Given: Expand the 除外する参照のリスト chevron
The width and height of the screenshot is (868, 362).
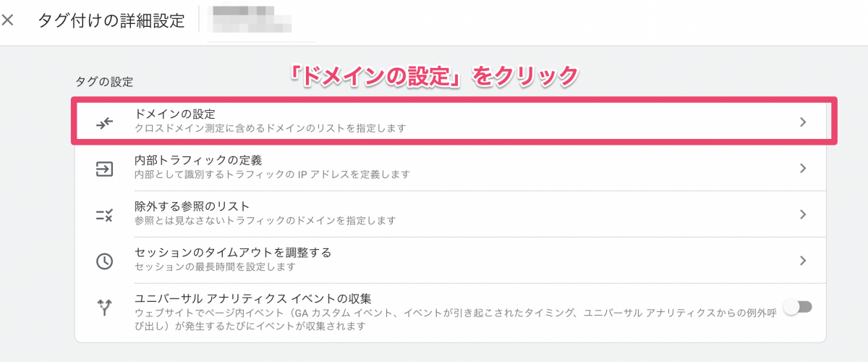Looking at the screenshot, I should pyautogui.click(x=802, y=214).
